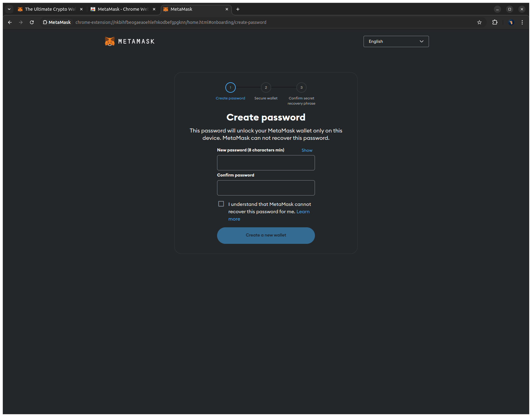Image resolution: width=532 pixels, height=417 pixels.
Task: Select the MetaMask onboarding tab
Action: pos(196,9)
